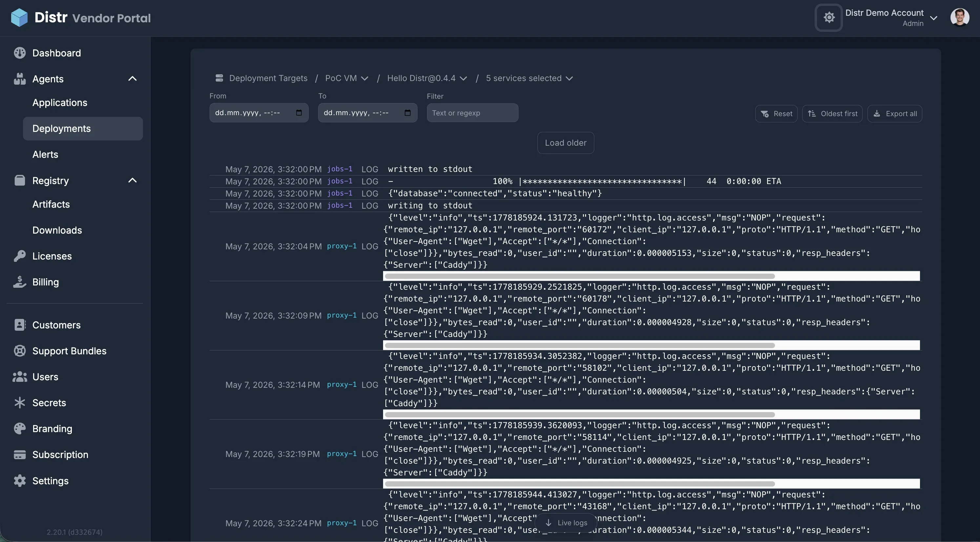Open the Branding page
980x542 pixels.
coord(52,428)
